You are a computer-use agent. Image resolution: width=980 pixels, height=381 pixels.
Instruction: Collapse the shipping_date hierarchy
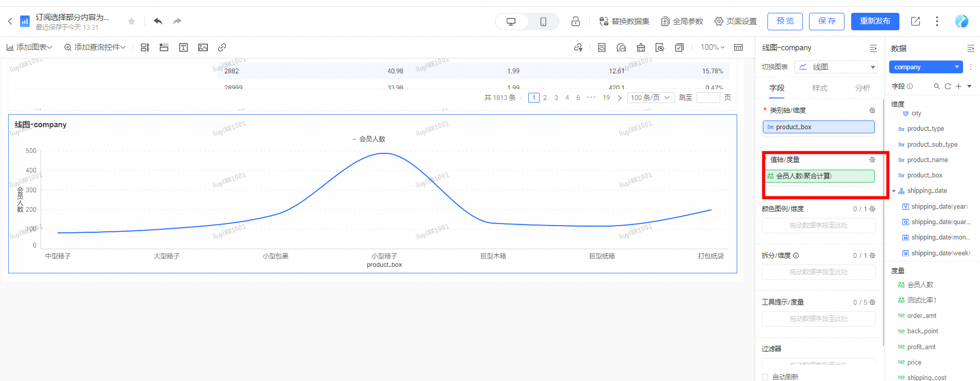[x=894, y=191]
